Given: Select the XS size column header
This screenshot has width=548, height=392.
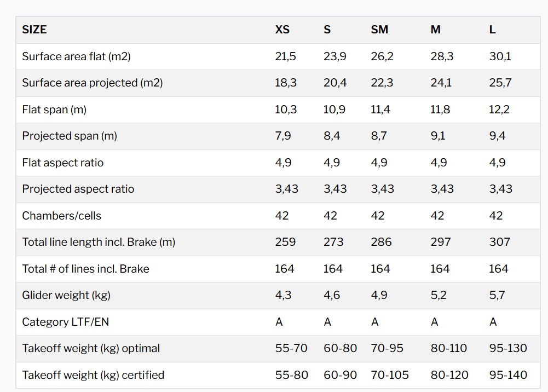Looking at the screenshot, I should [282, 30].
